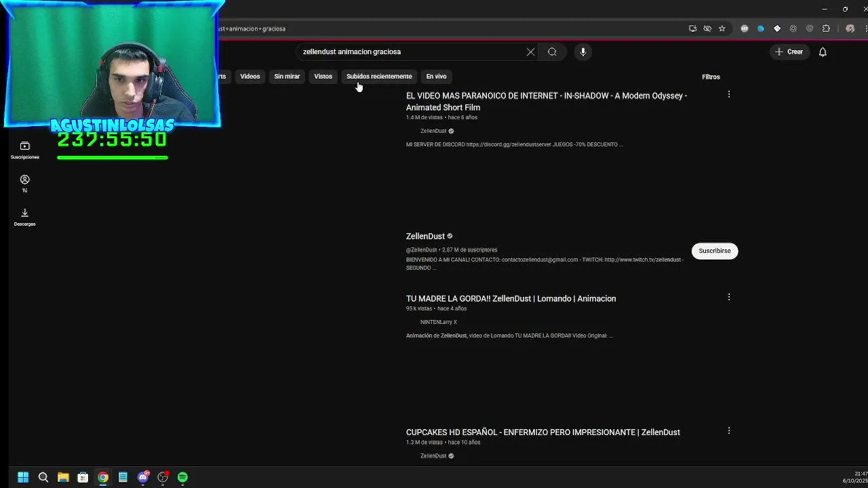The image size is (868, 488).
Task: Open the Chrome profile avatar
Action: pos(850,28)
